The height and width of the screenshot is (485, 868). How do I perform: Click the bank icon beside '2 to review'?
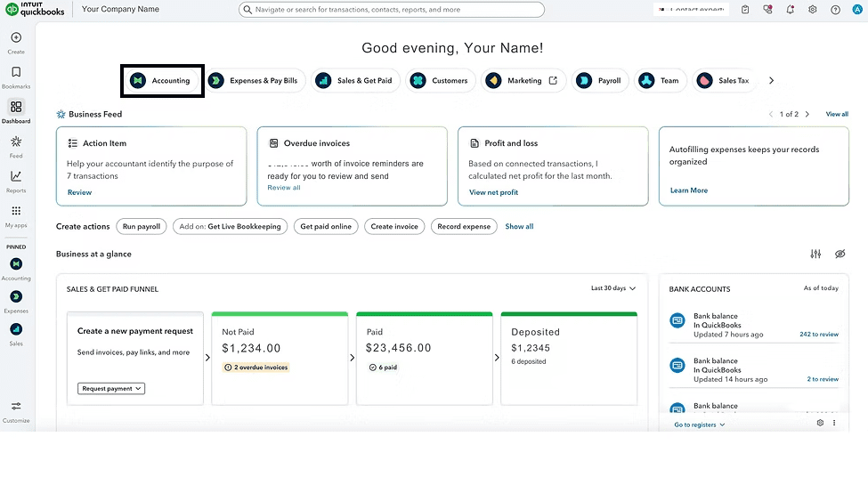point(677,366)
